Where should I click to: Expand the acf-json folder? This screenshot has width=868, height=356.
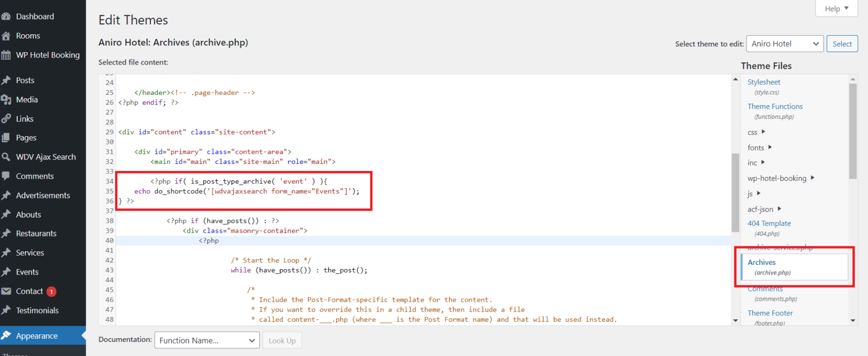(x=764, y=209)
